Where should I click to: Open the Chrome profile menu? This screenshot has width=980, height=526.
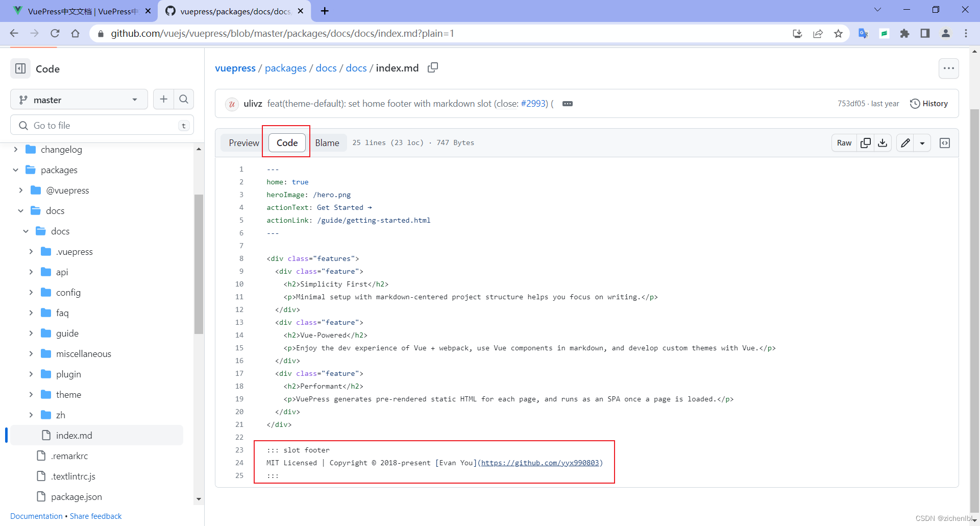[945, 33]
